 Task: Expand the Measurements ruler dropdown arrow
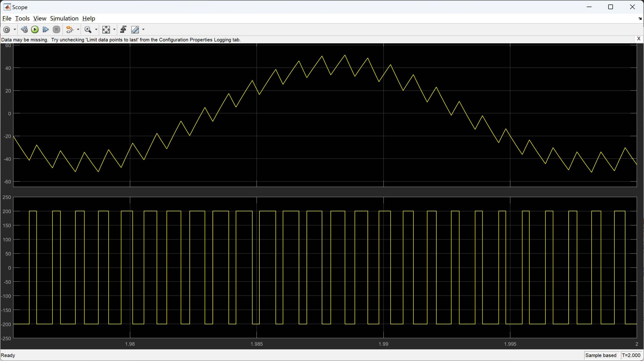click(x=143, y=29)
